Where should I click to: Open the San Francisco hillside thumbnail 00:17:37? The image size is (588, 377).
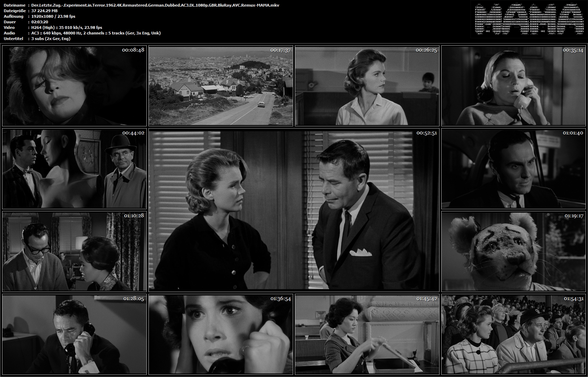[221, 86]
